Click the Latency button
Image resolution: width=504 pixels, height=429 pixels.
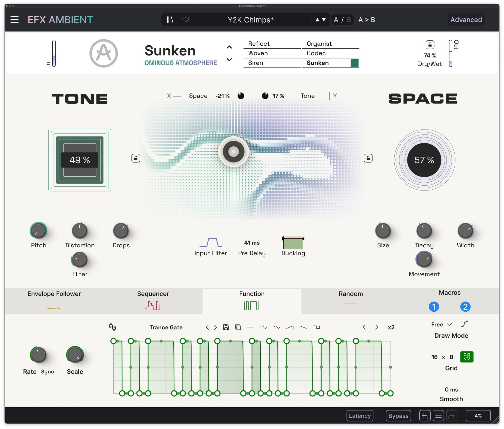(360, 416)
